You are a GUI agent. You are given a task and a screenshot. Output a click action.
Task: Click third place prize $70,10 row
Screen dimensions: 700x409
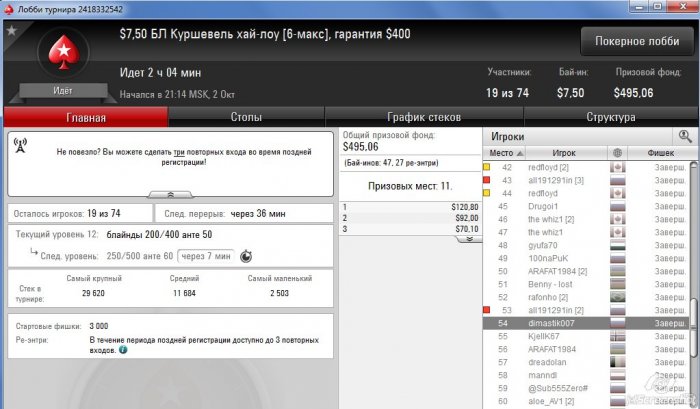(410, 229)
